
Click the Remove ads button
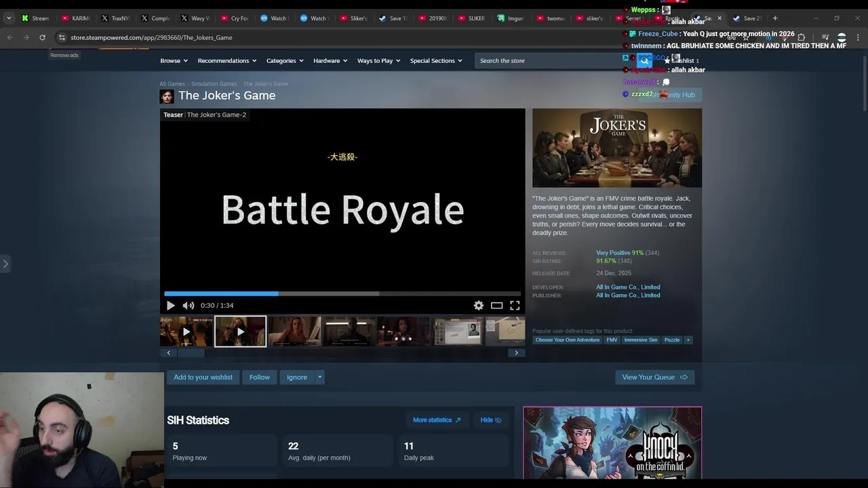pos(64,55)
